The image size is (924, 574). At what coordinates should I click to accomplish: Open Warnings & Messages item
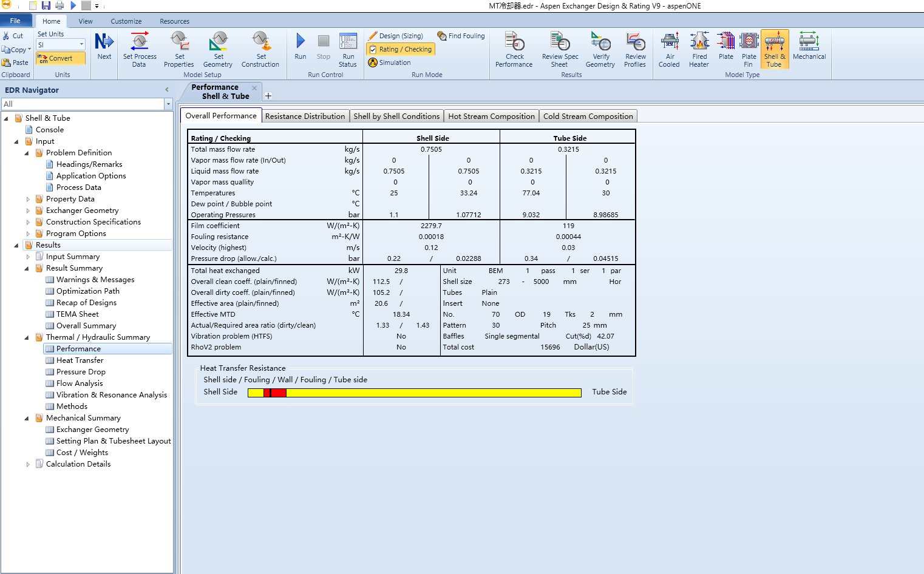[x=95, y=280]
